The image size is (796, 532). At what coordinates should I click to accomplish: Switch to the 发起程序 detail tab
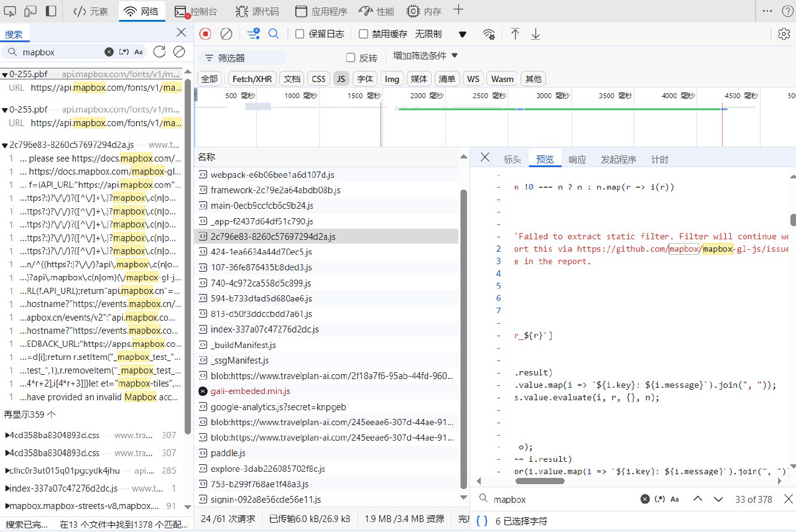[x=618, y=160]
